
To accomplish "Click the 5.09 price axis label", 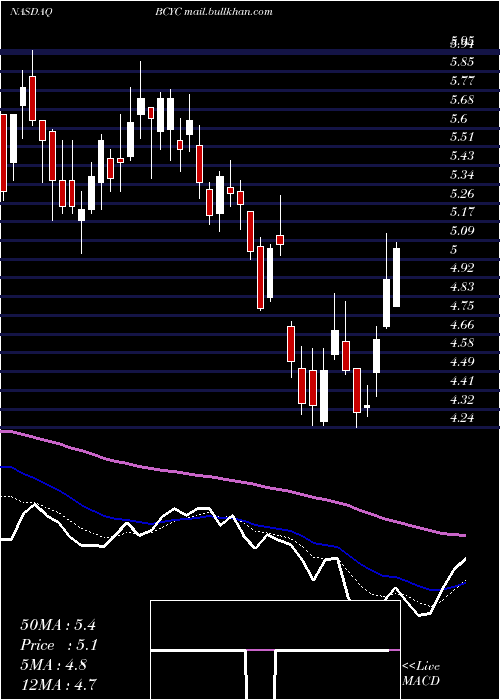I will (x=462, y=231).
